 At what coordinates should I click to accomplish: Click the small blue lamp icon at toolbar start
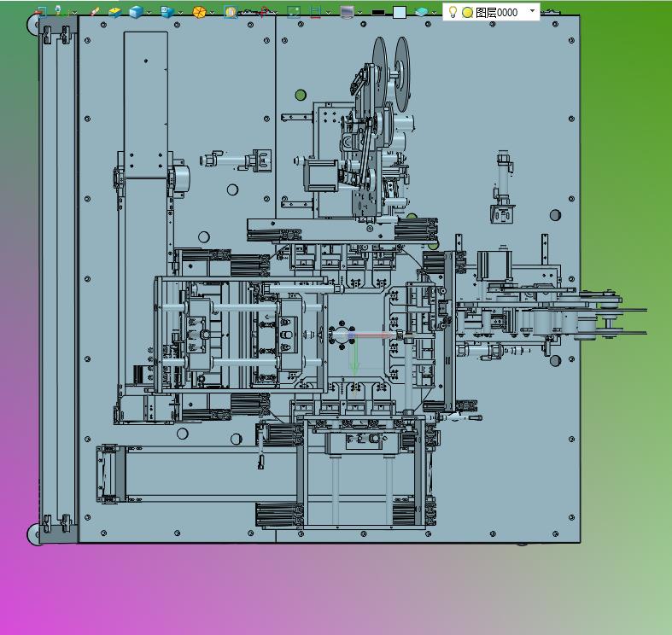(58, 10)
